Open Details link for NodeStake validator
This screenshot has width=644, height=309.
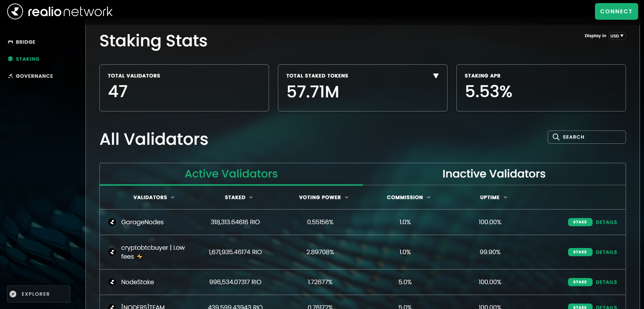[606, 282]
